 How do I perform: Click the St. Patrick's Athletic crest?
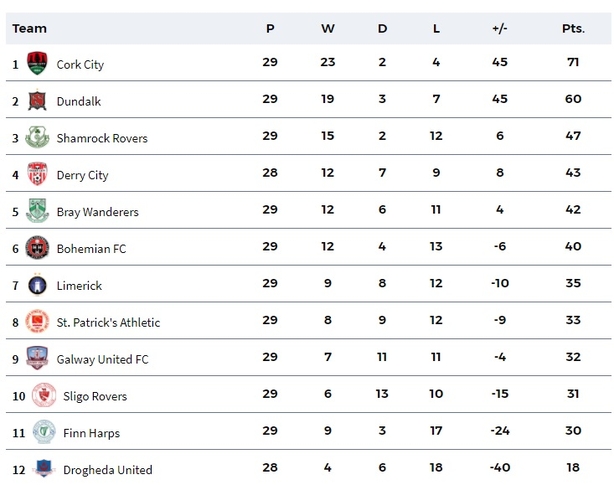pos(37,321)
